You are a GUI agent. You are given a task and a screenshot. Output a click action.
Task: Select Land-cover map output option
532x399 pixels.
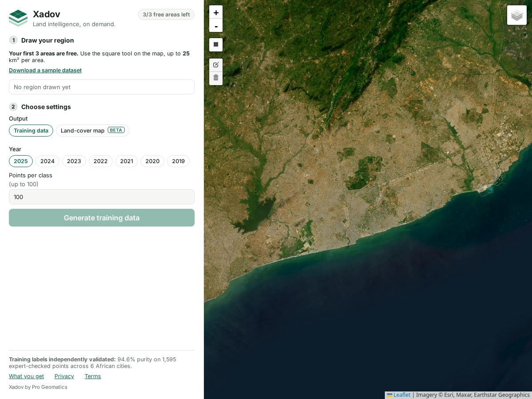coord(93,131)
